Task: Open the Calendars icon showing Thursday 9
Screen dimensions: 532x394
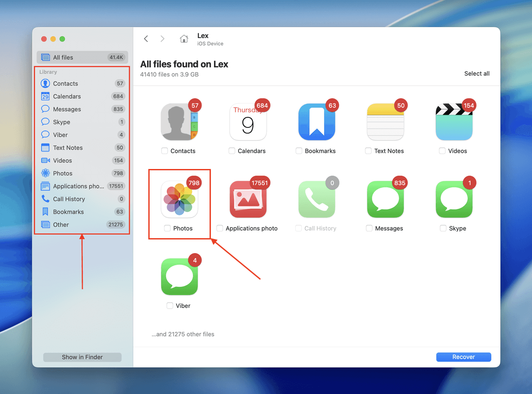Action: click(x=248, y=122)
